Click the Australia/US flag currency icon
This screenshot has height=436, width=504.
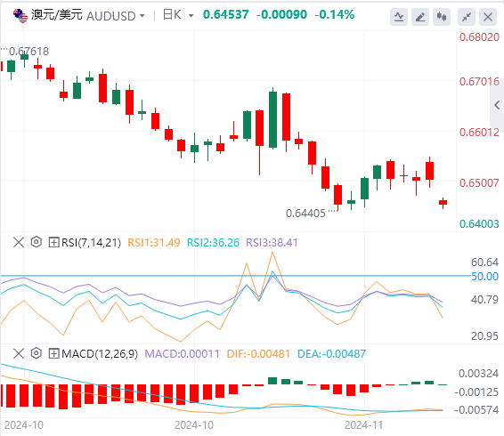(20, 15)
